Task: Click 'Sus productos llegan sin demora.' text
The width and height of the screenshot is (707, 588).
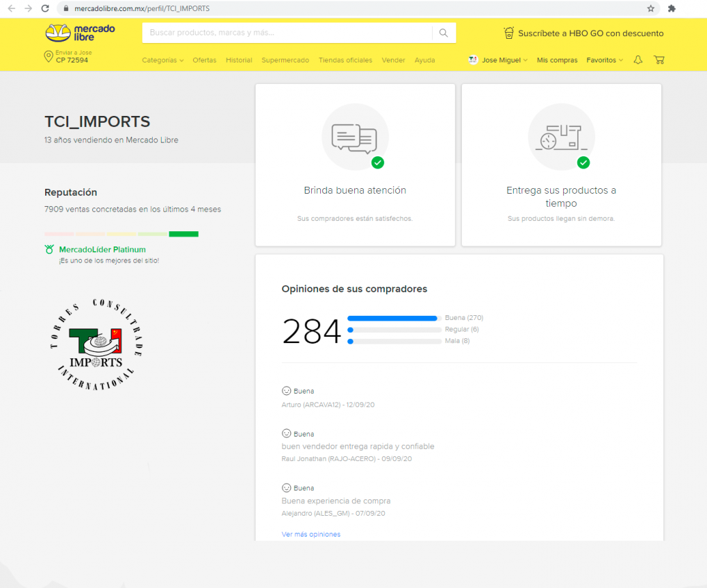Action: [x=561, y=219]
